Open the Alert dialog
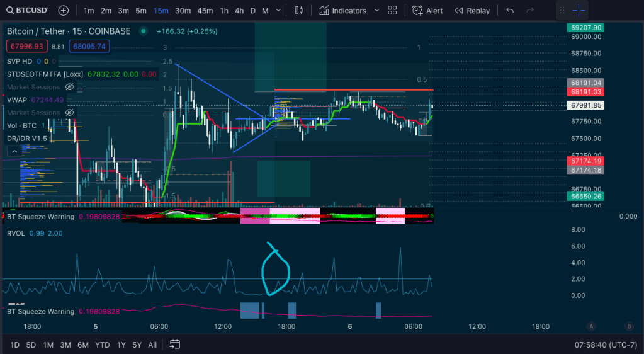This screenshot has width=644, height=354. point(427,11)
